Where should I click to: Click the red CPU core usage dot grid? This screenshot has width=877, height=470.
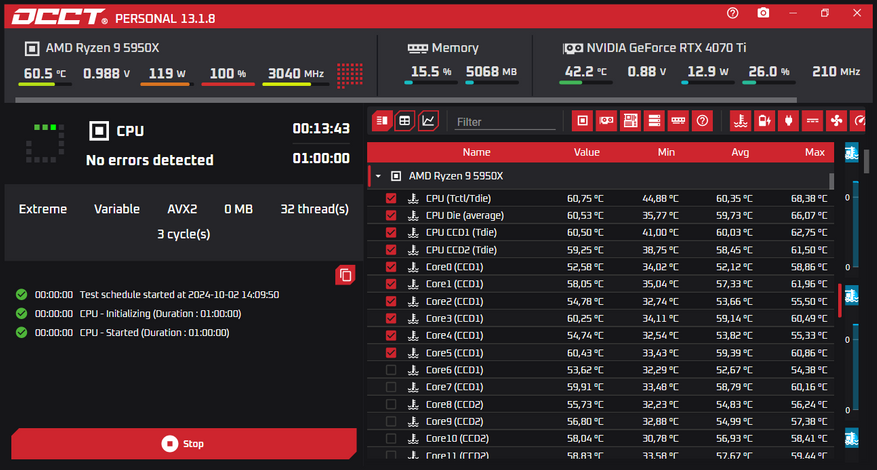(350, 75)
